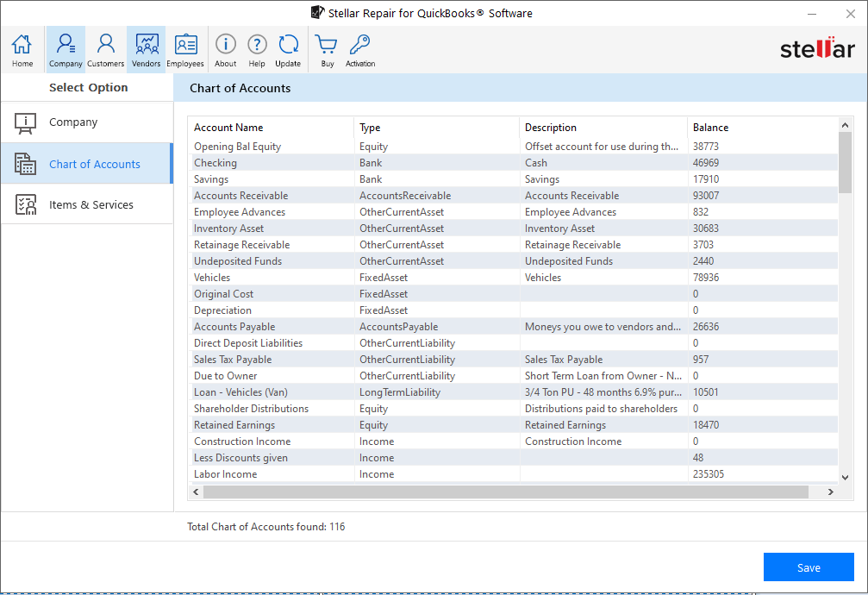Select Undeposited Funds account name
The height and width of the screenshot is (595, 868).
click(238, 261)
